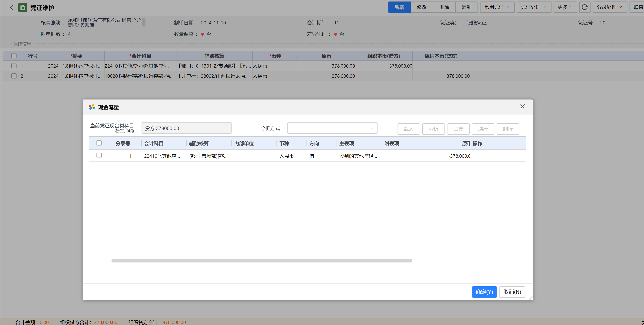This screenshot has width=644, height=325.
Task: Click the dialog horizontal scrollbar
Action: 262,260
